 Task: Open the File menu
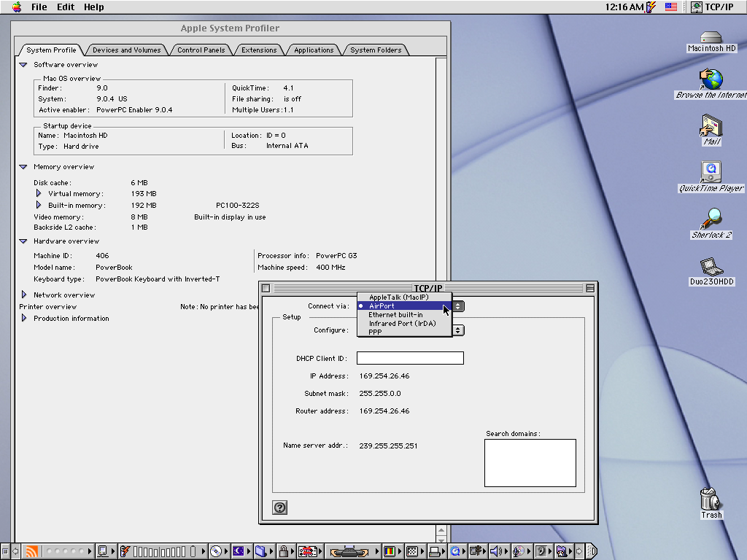(39, 7)
